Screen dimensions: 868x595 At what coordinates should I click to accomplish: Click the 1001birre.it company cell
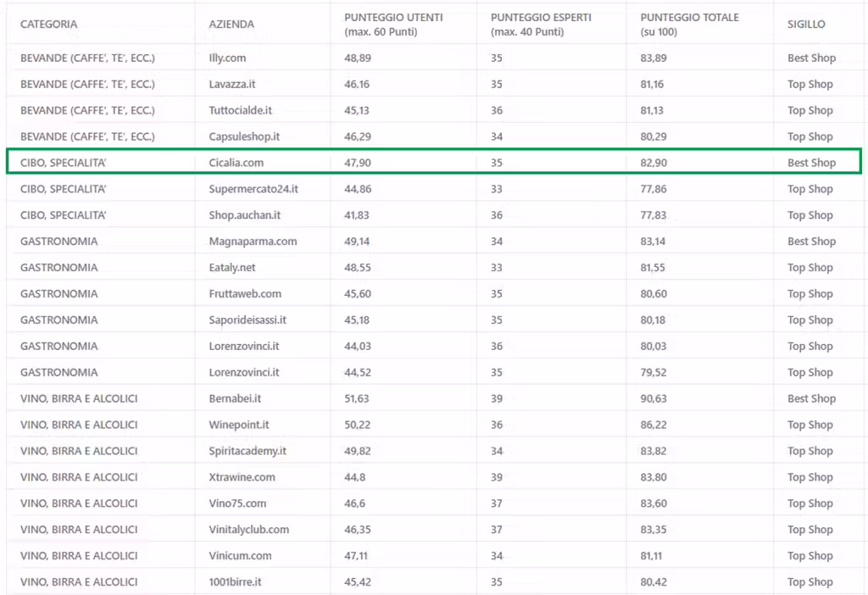[235, 581]
